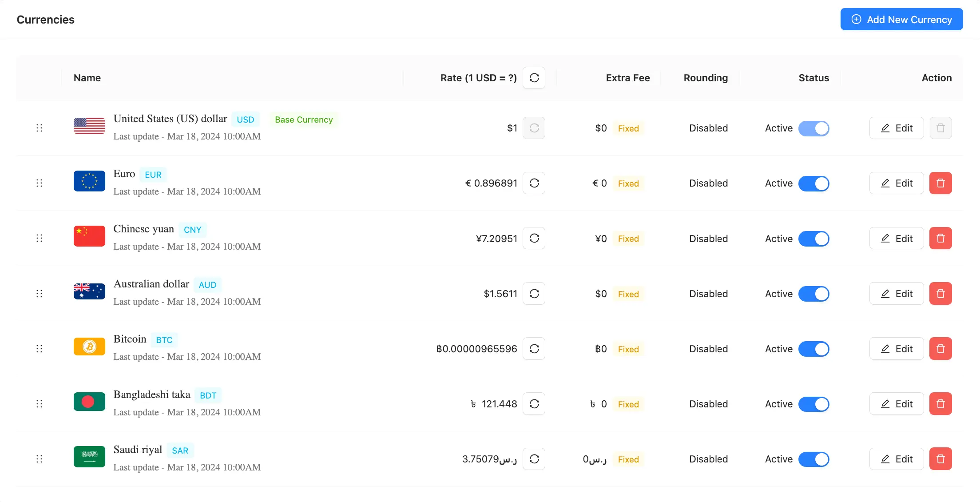980x502 pixels.
Task: Click the European Union flag icon
Action: tap(89, 181)
